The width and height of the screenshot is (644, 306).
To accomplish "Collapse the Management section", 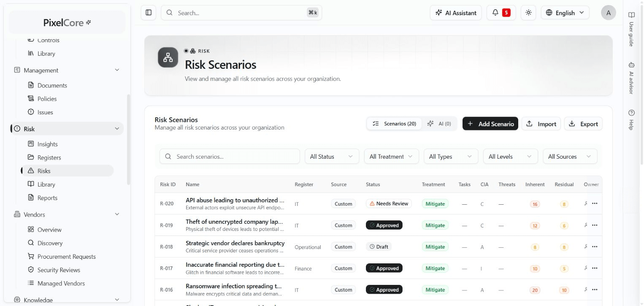I will (x=117, y=70).
